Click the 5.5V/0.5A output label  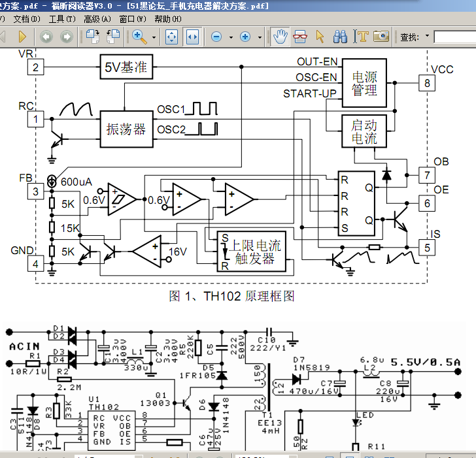tap(425, 362)
